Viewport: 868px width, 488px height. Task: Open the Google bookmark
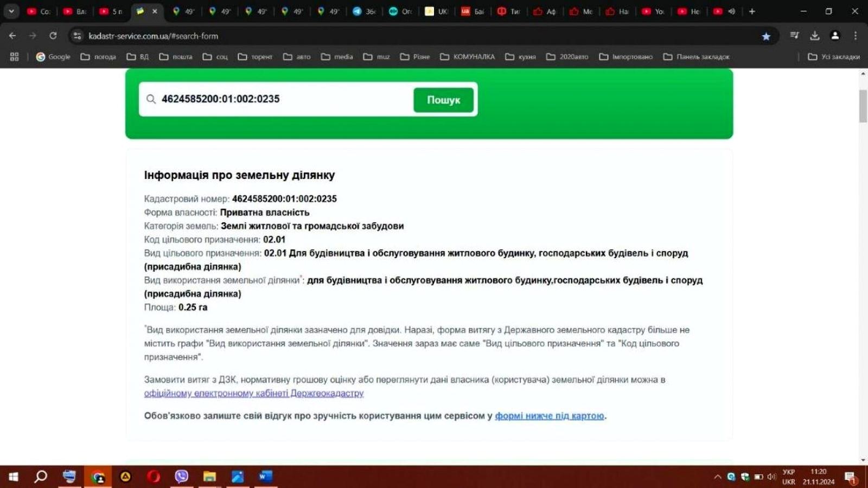coord(53,56)
